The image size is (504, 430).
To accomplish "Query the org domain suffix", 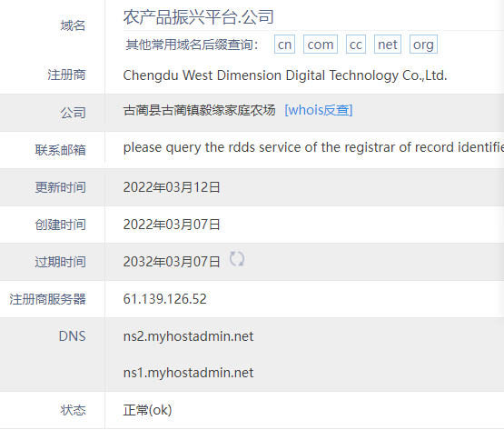I will click(x=423, y=45).
